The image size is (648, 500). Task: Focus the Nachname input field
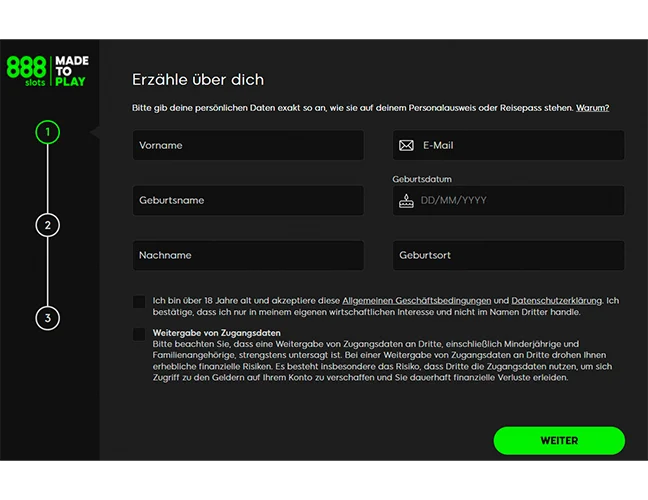[248, 255]
